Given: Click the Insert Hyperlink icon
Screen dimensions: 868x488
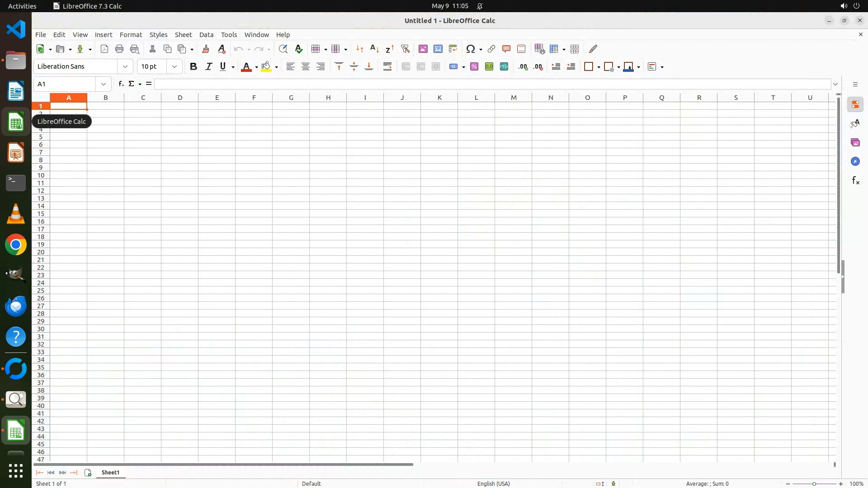Looking at the screenshot, I should click(x=491, y=49).
